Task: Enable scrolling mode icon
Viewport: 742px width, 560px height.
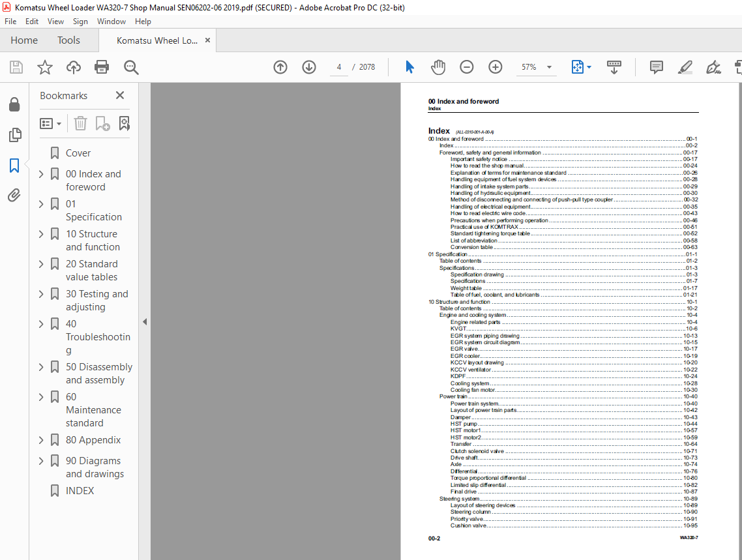Action: [x=614, y=67]
